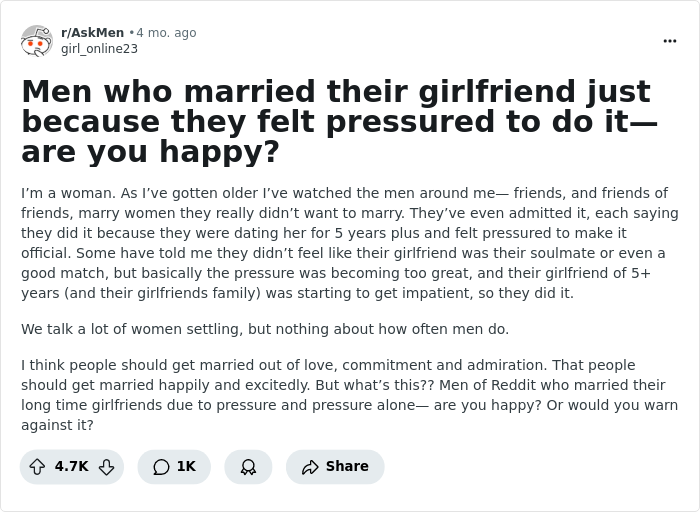Screen dimensions: 700x512
Task: Open the three-dot post options menu
Action: [669, 41]
